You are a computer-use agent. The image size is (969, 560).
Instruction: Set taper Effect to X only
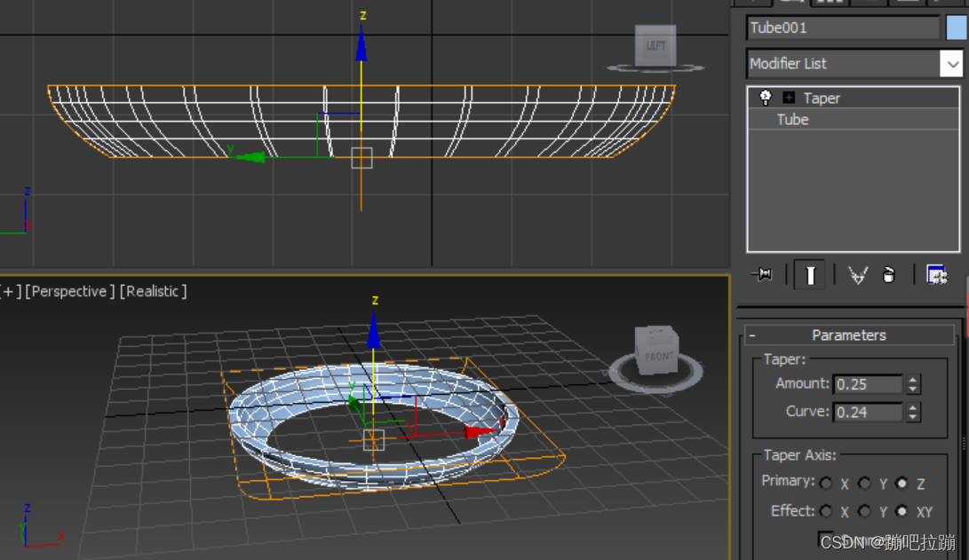(827, 511)
